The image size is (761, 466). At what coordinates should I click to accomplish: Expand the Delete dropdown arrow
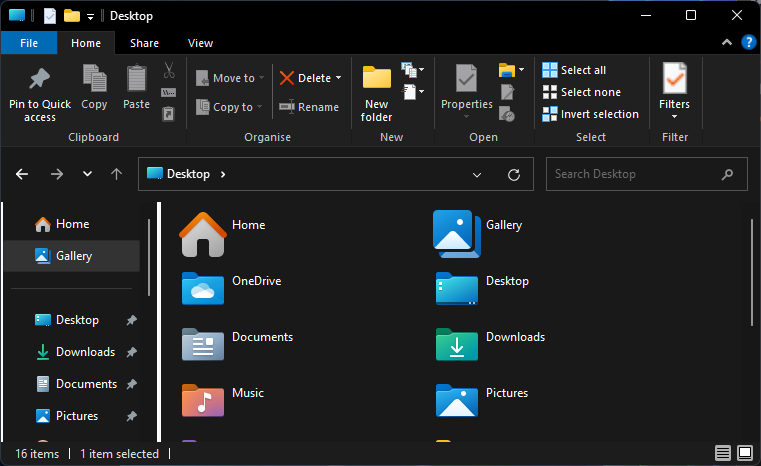[x=338, y=78]
